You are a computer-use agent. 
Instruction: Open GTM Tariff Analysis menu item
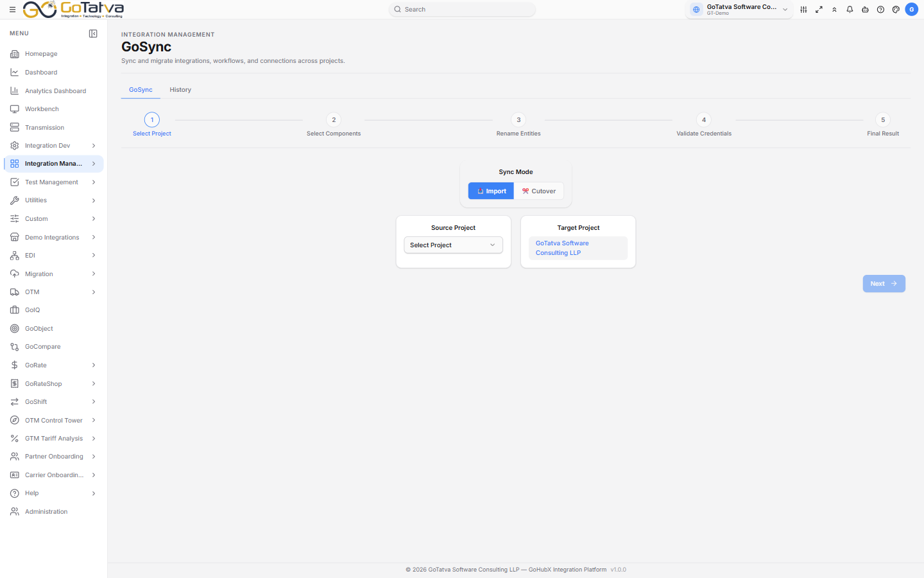(x=54, y=439)
